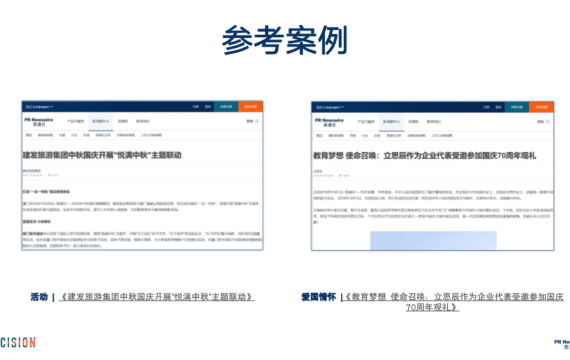Select the 产品与服务 nav item in 立思辰 screenshot
The width and height of the screenshot is (570, 360).
click(366, 122)
